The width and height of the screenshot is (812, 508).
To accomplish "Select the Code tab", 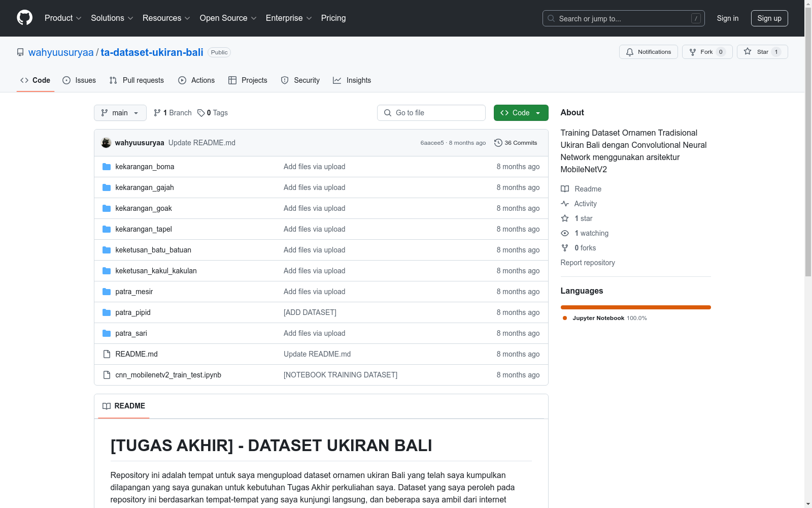I will pos(35,80).
